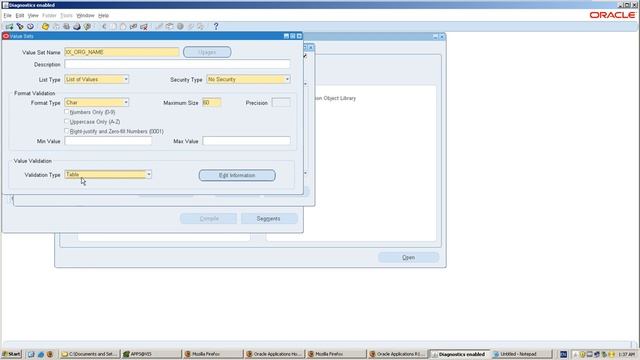Click the Translations globe toolbar icon
The image size is (640, 360).
tap(180, 27)
